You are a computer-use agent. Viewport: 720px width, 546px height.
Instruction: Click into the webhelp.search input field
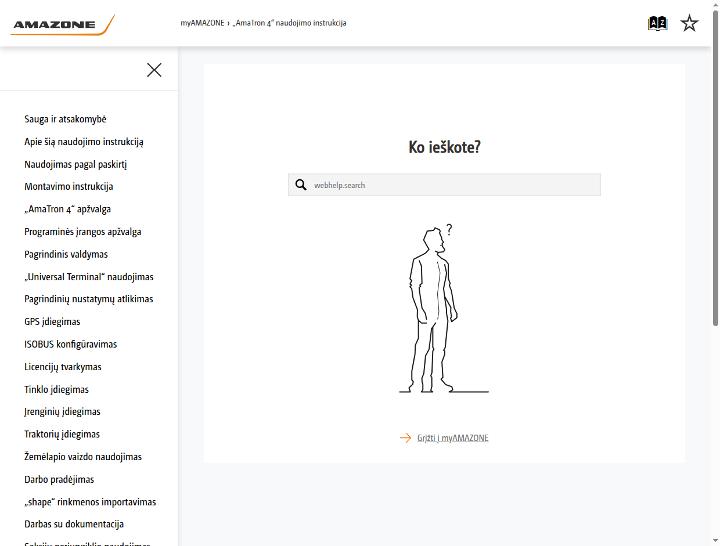pyautogui.click(x=444, y=185)
